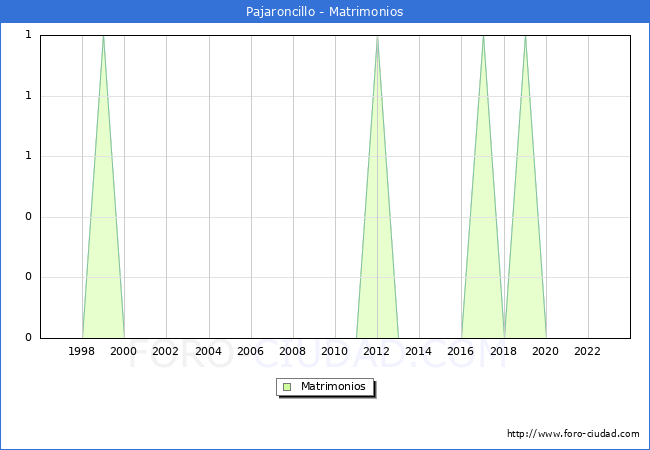This screenshot has width=650, height=450.
Task: Click the chart title Pajaroncillo - Matrimonios
Action: click(324, 12)
